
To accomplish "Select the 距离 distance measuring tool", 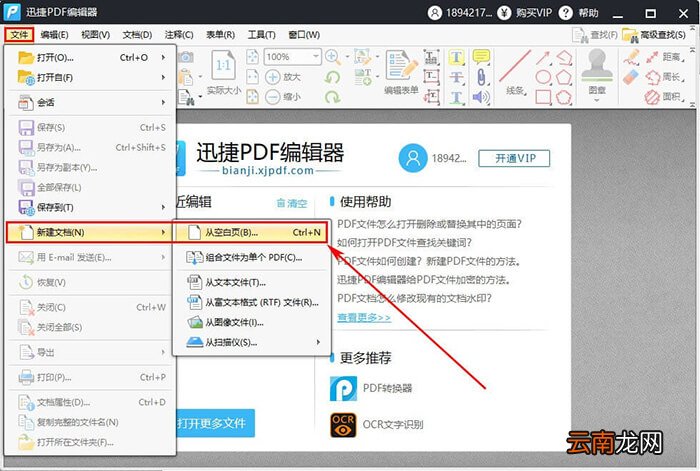I will click(x=665, y=57).
